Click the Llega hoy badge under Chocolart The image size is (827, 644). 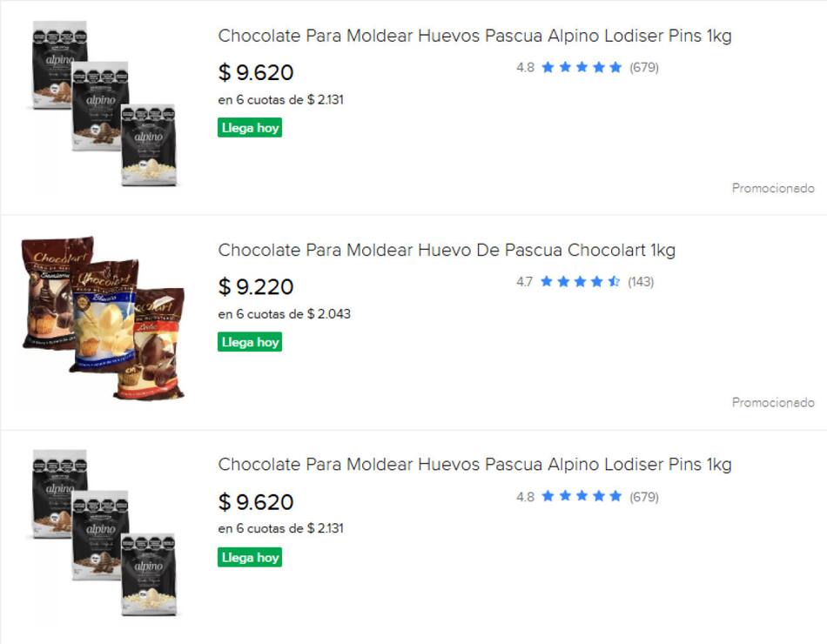click(x=250, y=342)
